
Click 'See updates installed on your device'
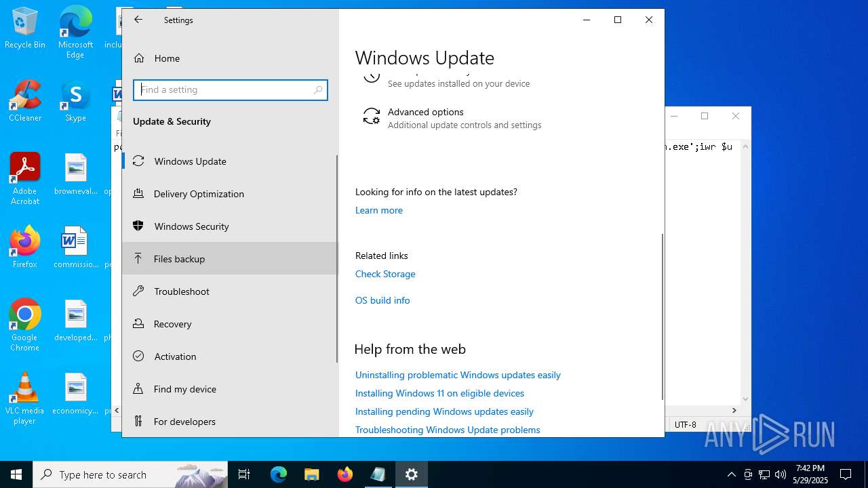459,83
